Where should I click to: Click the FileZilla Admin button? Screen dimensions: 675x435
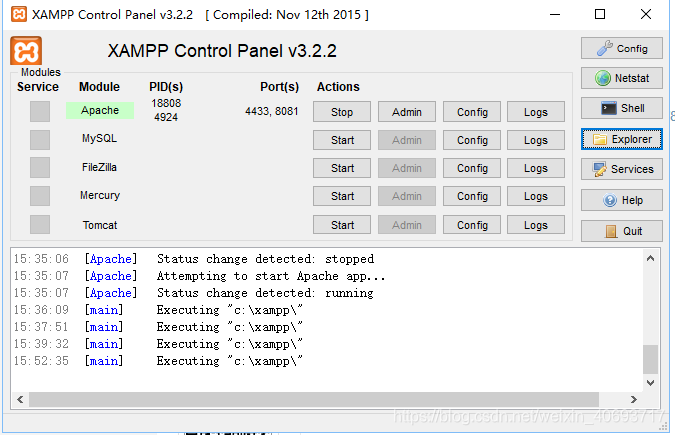pos(407,168)
